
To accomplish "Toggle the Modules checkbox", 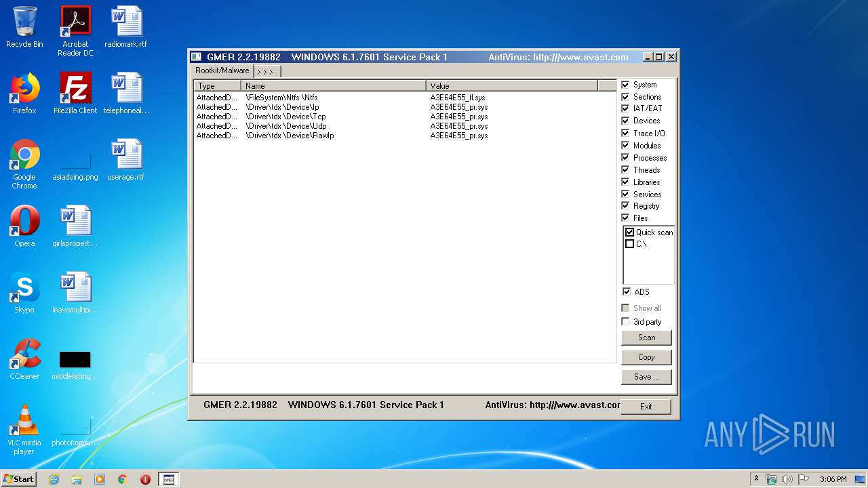I will coord(625,146).
